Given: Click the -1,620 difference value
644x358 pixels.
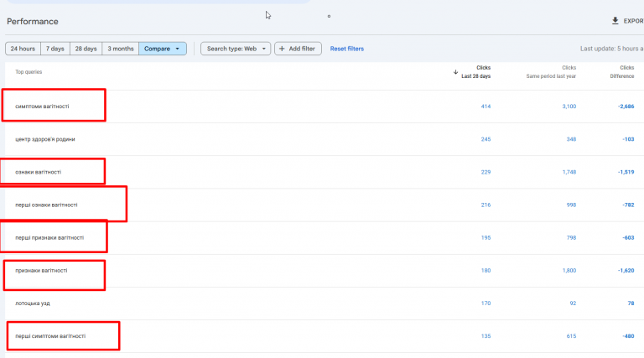Looking at the screenshot, I should [626, 271].
